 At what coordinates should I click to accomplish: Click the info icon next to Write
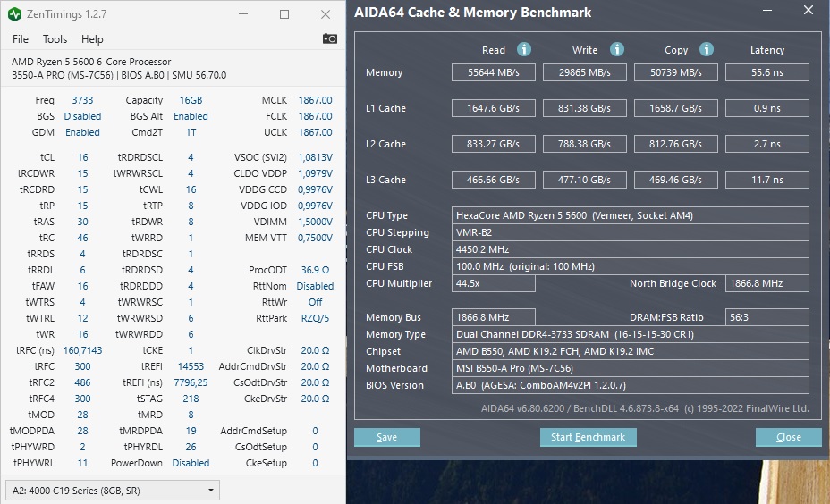pyautogui.click(x=616, y=49)
